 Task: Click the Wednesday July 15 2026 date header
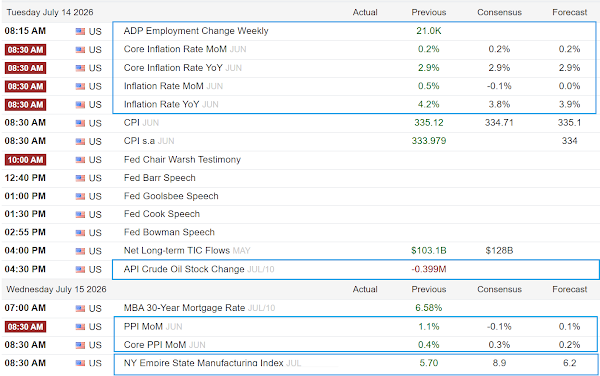coord(56,290)
